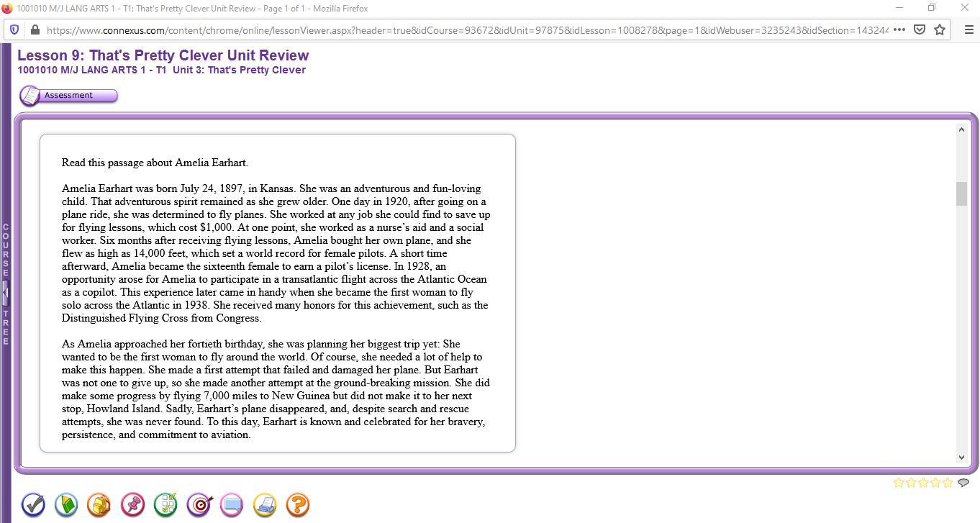This screenshot has width=980, height=523.
Task: Bookmark this page with the star icon
Action: 940,29
